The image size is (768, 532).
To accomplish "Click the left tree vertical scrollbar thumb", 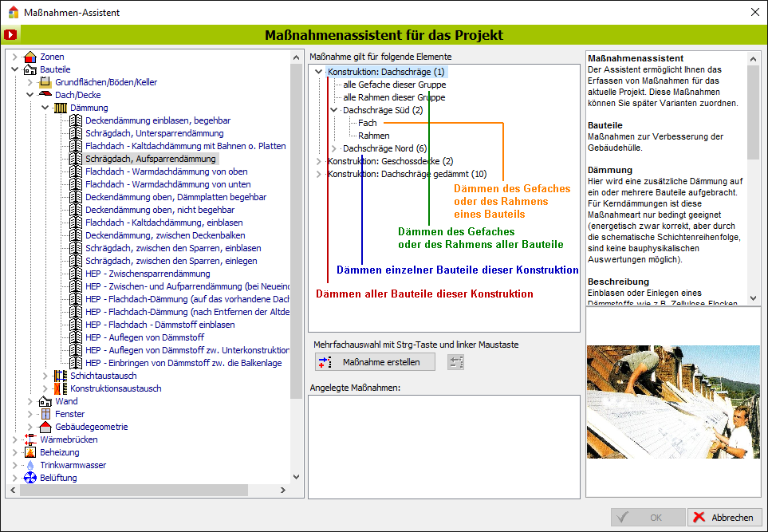I will pos(296,231).
